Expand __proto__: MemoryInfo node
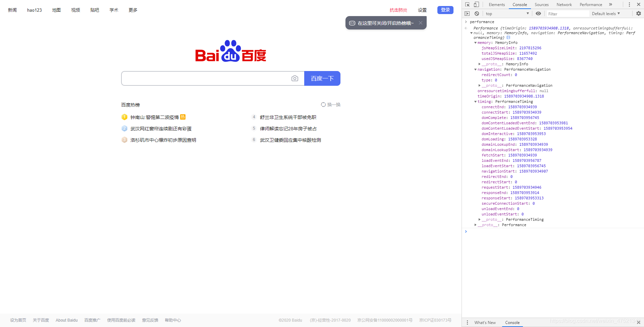Image resolution: width=644 pixels, height=327 pixels. (x=479, y=64)
